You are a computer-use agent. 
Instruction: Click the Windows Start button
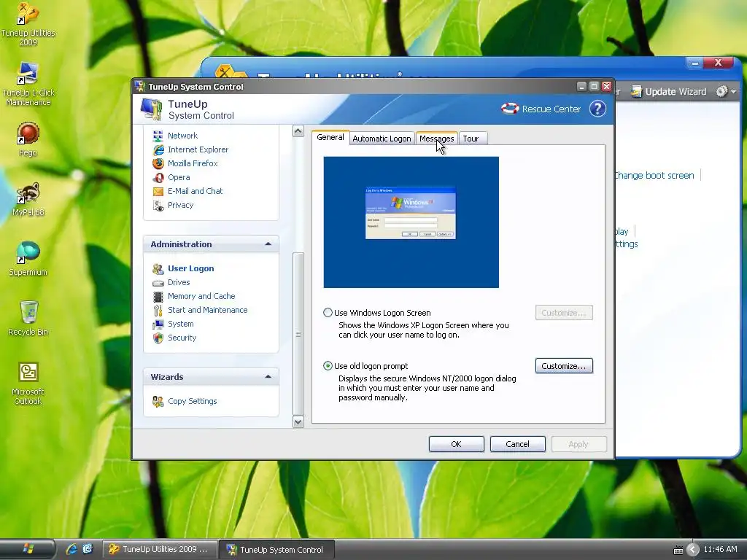28,549
